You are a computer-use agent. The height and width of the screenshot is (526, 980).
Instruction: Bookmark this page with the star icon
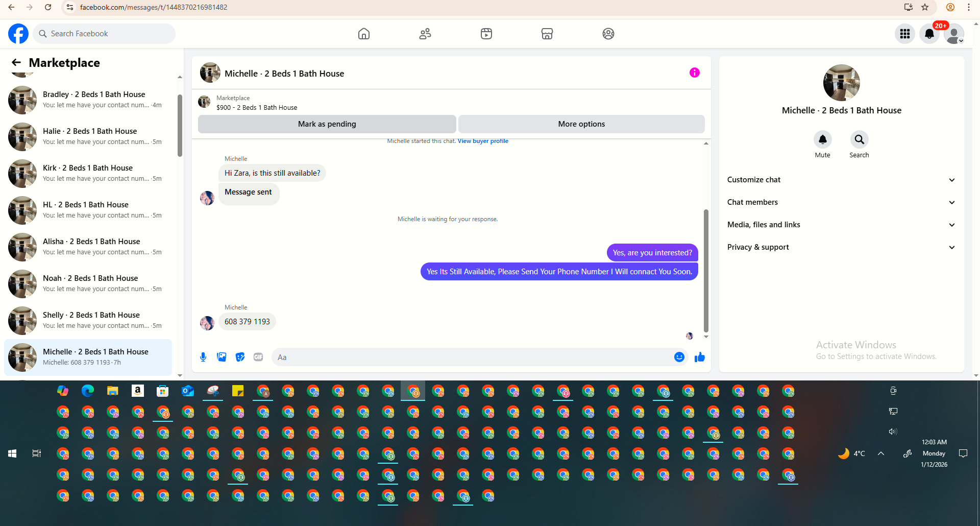point(925,7)
